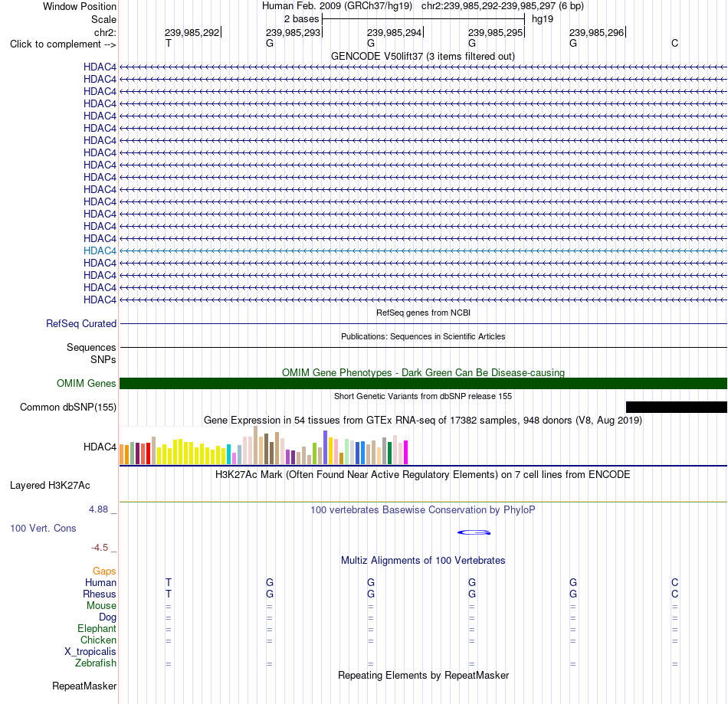The width and height of the screenshot is (728, 704).
Task: Click the RepeatMasker track label
Action: (84, 686)
